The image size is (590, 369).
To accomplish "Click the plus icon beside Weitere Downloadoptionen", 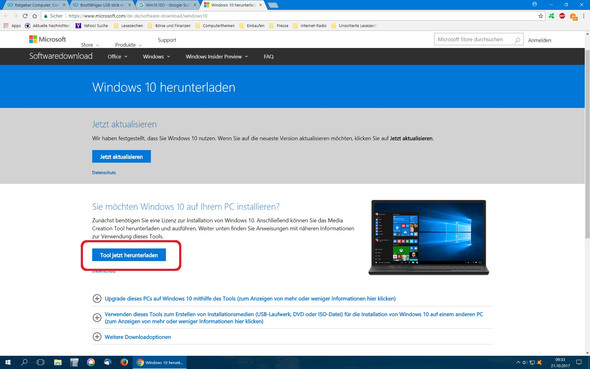I will point(97,337).
